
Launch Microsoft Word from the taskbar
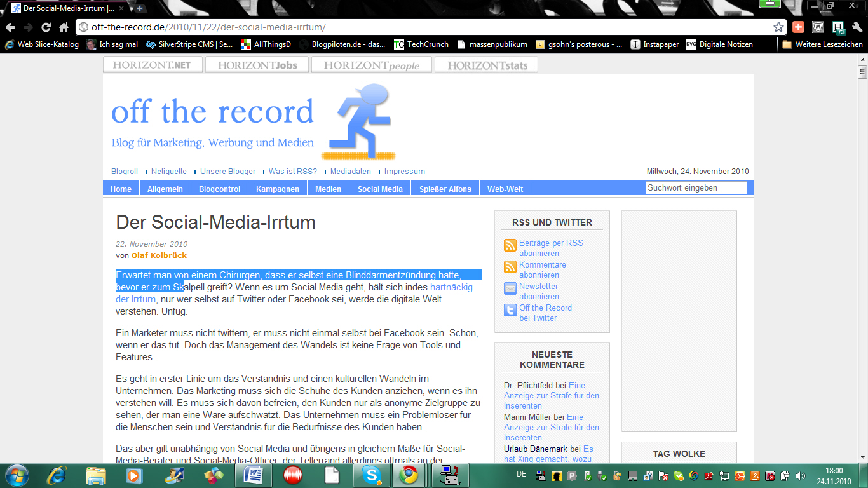click(x=254, y=475)
